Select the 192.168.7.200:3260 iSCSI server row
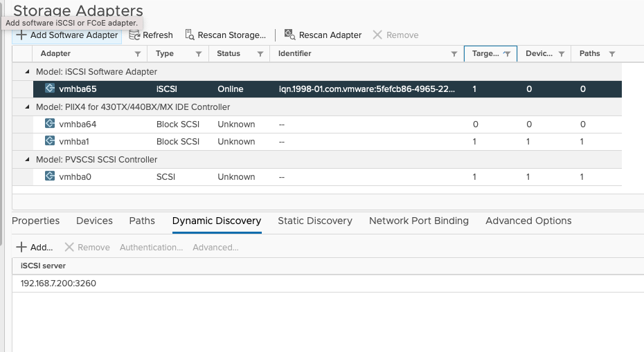This screenshot has width=644, height=352. pos(328,284)
